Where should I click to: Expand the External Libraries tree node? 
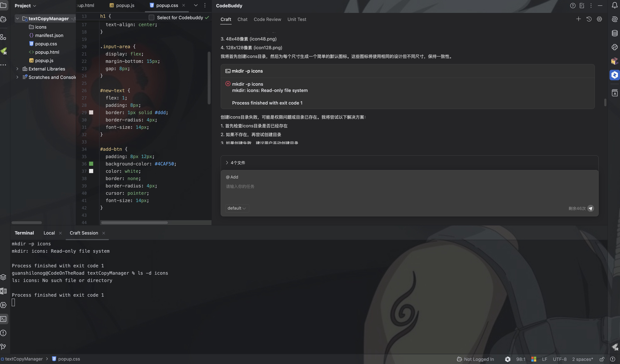(17, 69)
